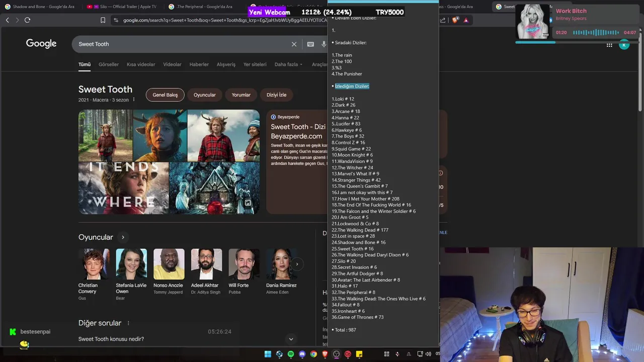Open the Google account avatar menu

(624, 45)
